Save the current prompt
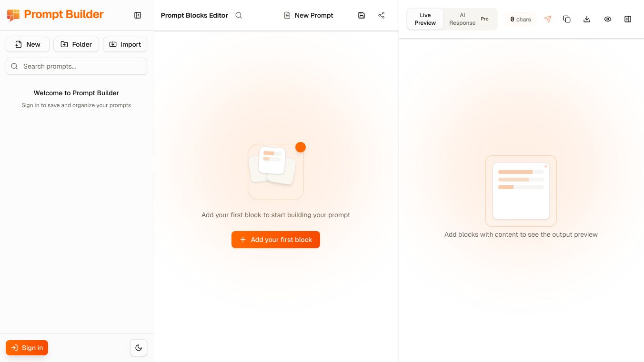This screenshot has width=644, height=362. click(x=362, y=15)
